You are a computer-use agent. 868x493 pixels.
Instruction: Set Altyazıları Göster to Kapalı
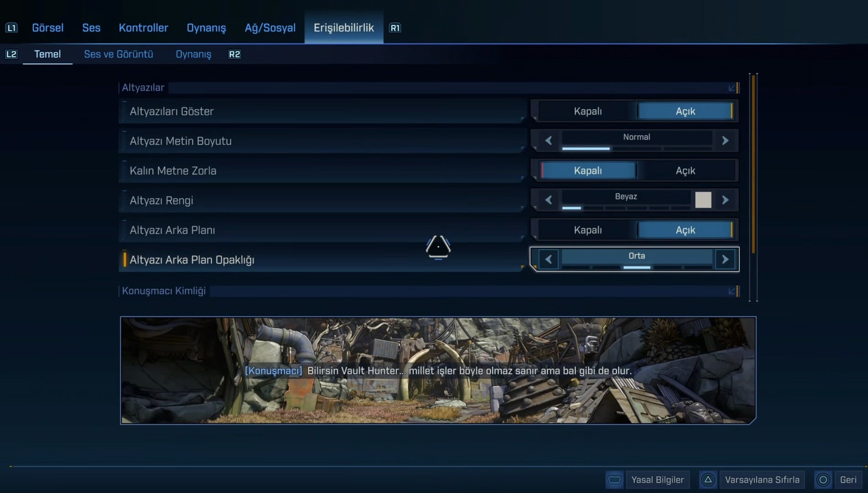click(x=587, y=111)
